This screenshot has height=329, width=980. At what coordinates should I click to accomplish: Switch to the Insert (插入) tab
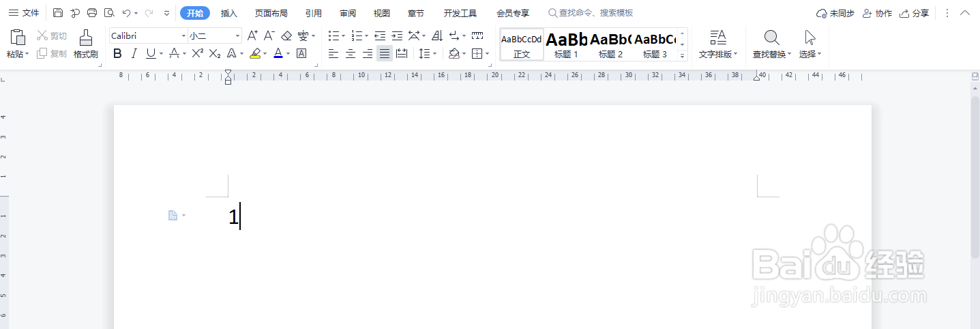point(229,13)
